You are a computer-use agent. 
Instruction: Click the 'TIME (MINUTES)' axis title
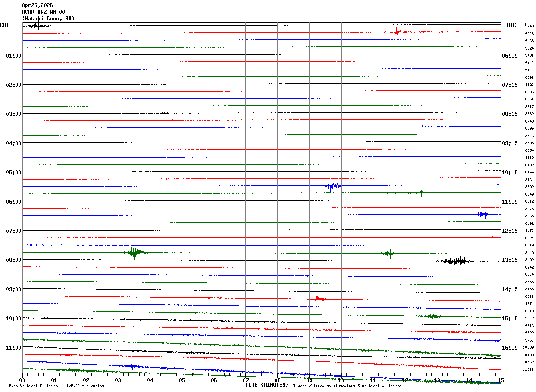pos(267,385)
